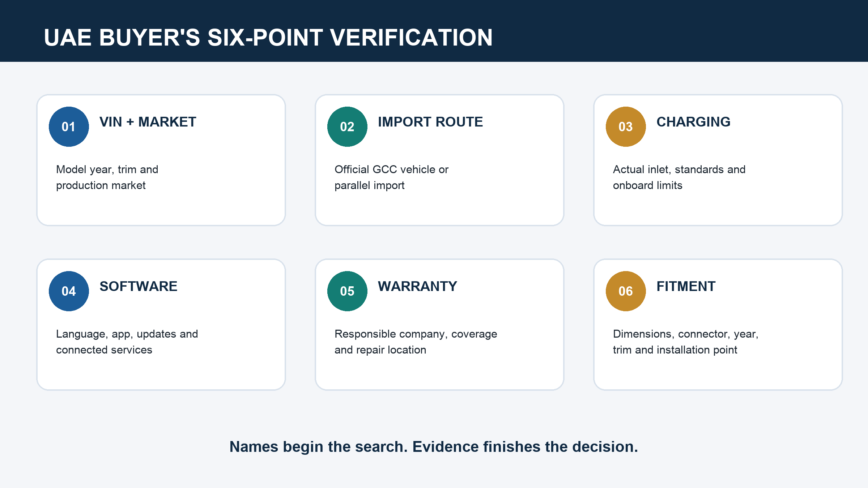Select the 'Official GCC vehicle or parallel import' text
This screenshot has height=488, width=868.
point(391,177)
